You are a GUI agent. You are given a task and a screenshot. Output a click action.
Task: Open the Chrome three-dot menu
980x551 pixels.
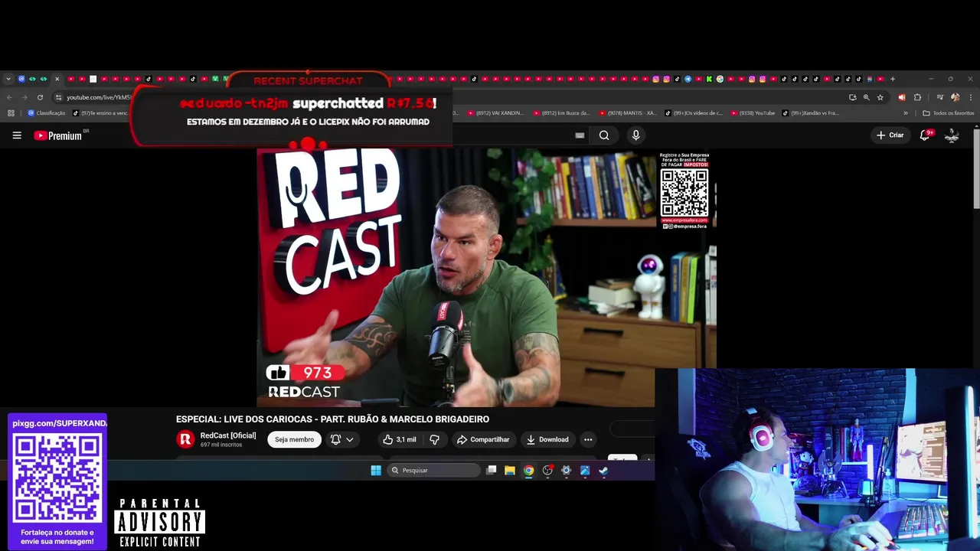point(971,97)
